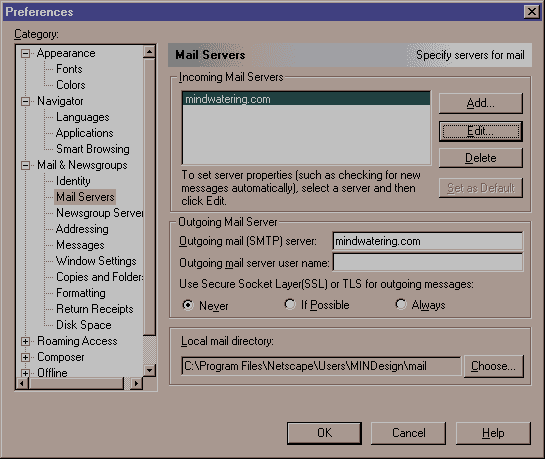Screen dimensions: 545x459
Task: Open Return Receipts settings
Action: coord(95,309)
